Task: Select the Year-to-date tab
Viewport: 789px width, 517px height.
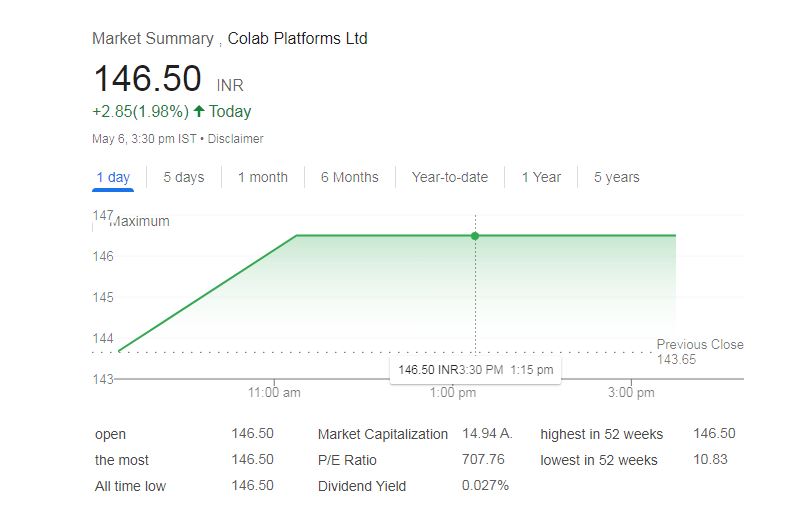Action: coord(450,177)
